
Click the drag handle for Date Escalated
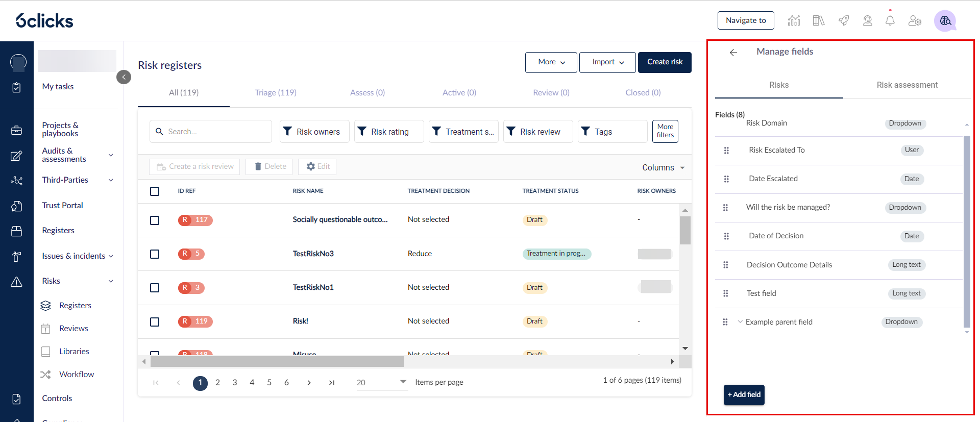click(726, 179)
